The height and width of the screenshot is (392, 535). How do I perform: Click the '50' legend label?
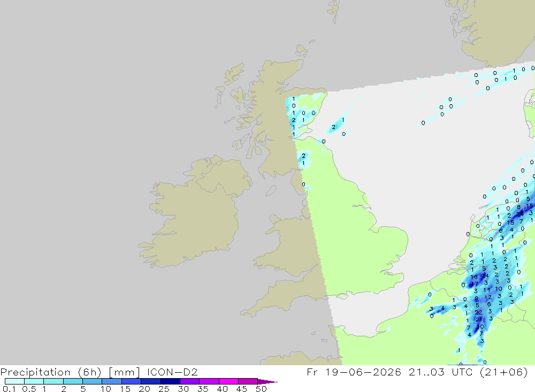pyautogui.click(x=261, y=389)
